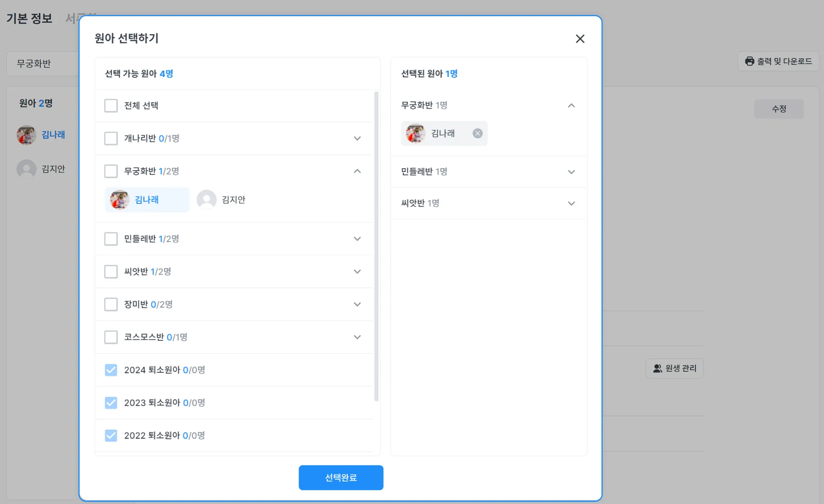
Task: Click the printer icon for 출력 및 다운로드
Action: (x=750, y=62)
